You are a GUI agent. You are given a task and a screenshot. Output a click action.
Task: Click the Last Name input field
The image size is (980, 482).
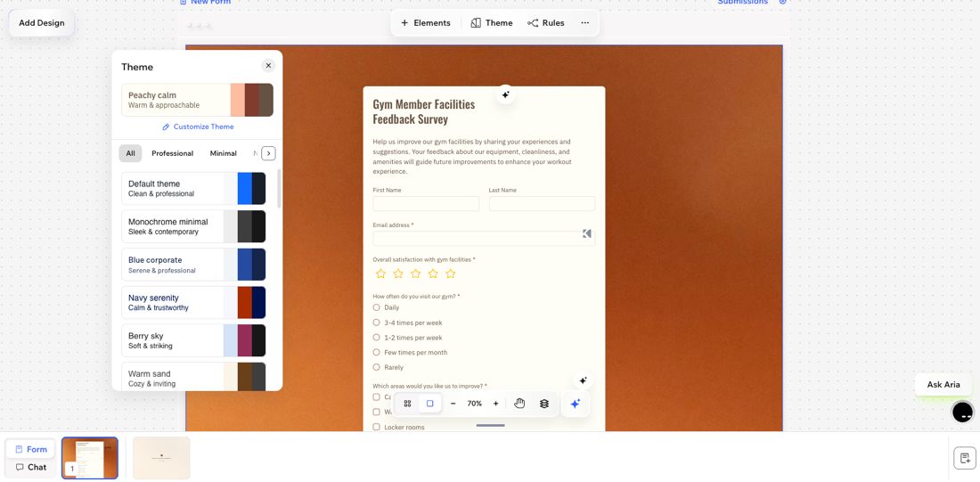coord(542,204)
